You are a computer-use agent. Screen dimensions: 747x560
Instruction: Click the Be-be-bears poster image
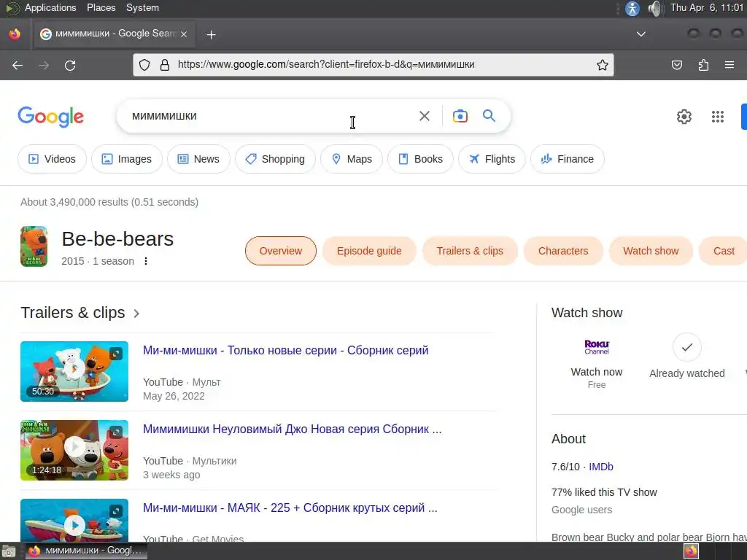[34, 246]
